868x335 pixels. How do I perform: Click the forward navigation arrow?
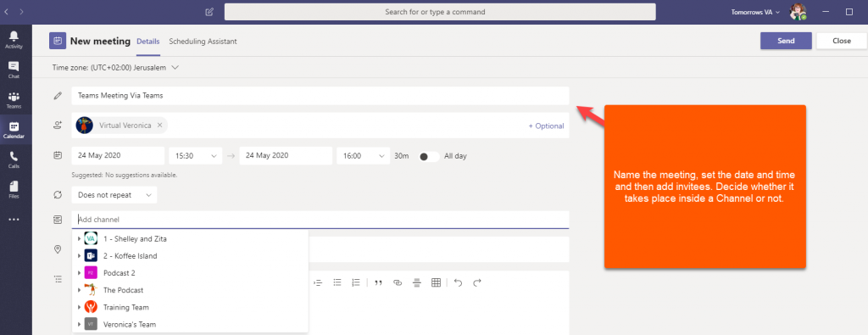pos(21,11)
